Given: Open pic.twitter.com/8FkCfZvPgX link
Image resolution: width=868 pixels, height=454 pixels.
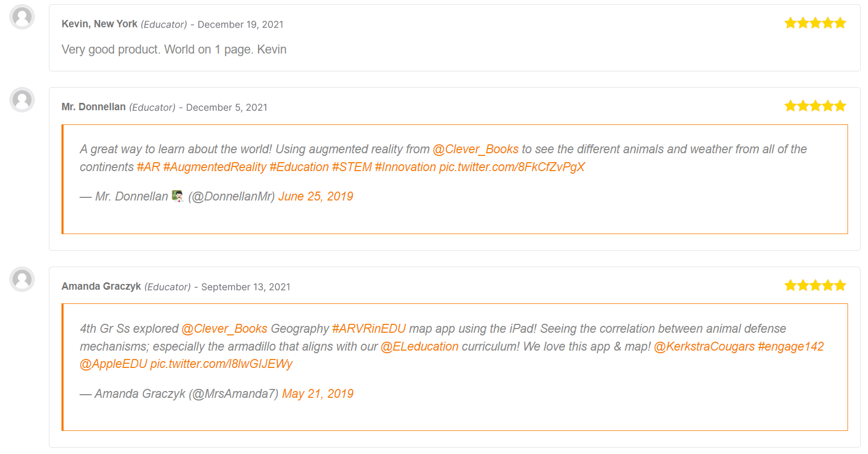Looking at the screenshot, I should click(512, 167).
